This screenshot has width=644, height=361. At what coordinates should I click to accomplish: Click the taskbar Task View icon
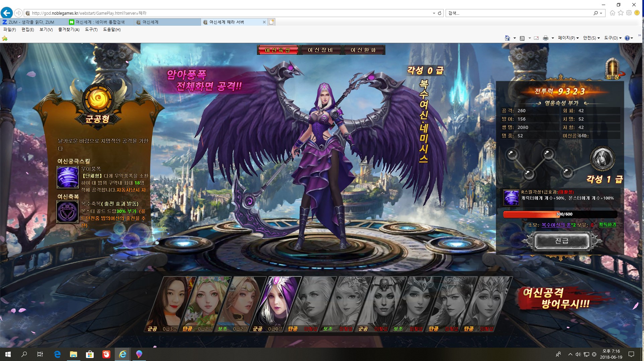[x=40, y=354]
